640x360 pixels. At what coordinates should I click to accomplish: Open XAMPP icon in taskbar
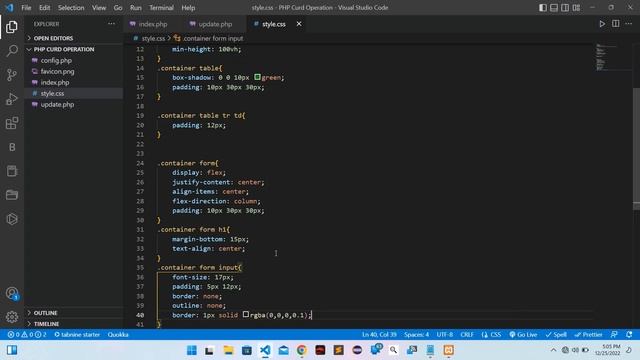[x=449, y=350]
